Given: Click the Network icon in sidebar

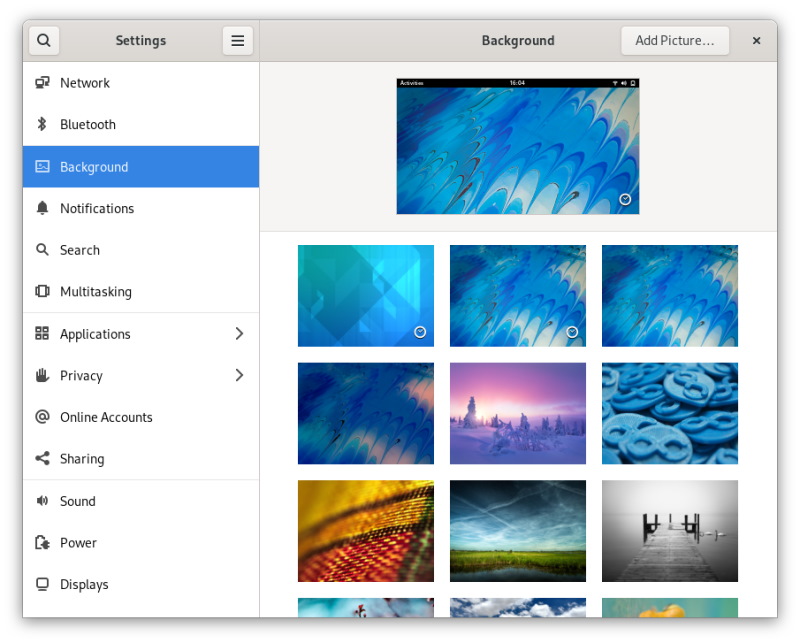Looking at the screenshot, I should click(x=42, y=83).
